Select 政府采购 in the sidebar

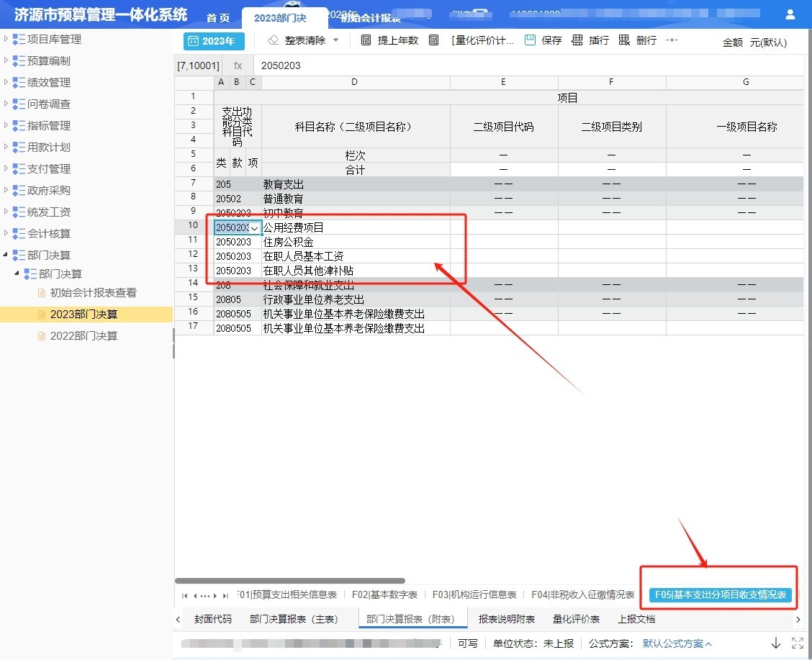[x=49, y=191]
